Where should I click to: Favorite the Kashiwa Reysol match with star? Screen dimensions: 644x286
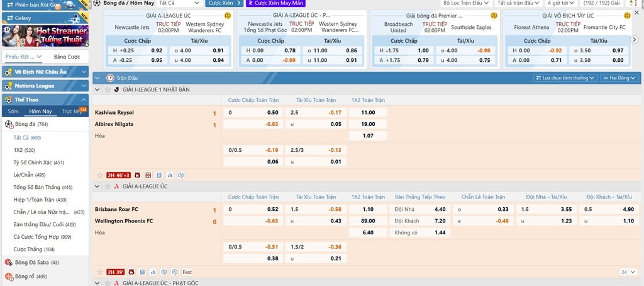[x=99, y=175]
